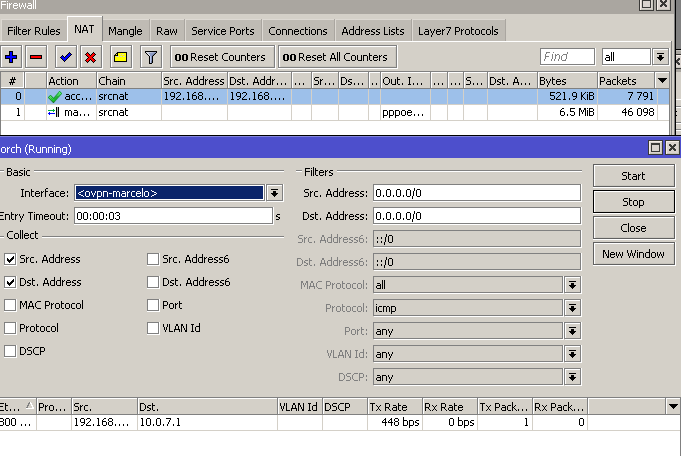The image size is (681, 456).
Task: Open Torch in New Window
Action: 633,254
